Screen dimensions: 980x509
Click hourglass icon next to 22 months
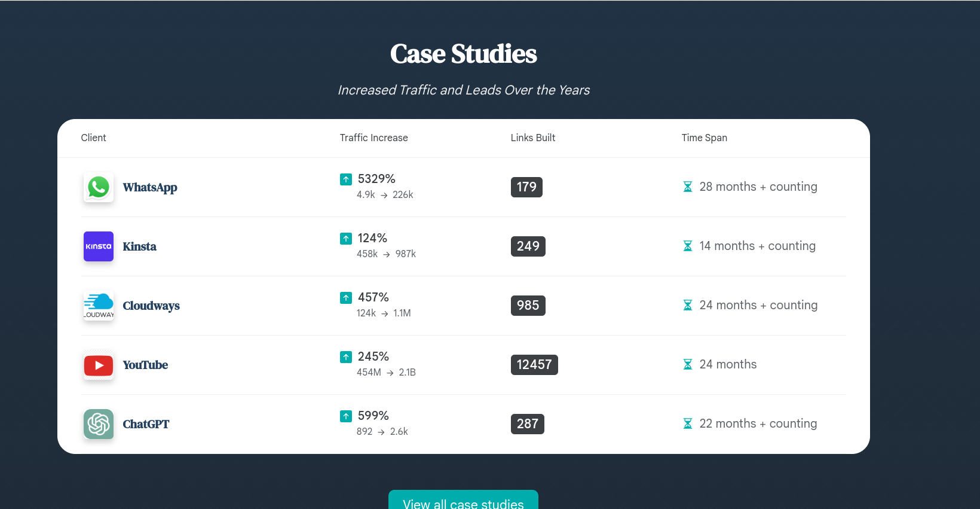coord(688,423)
